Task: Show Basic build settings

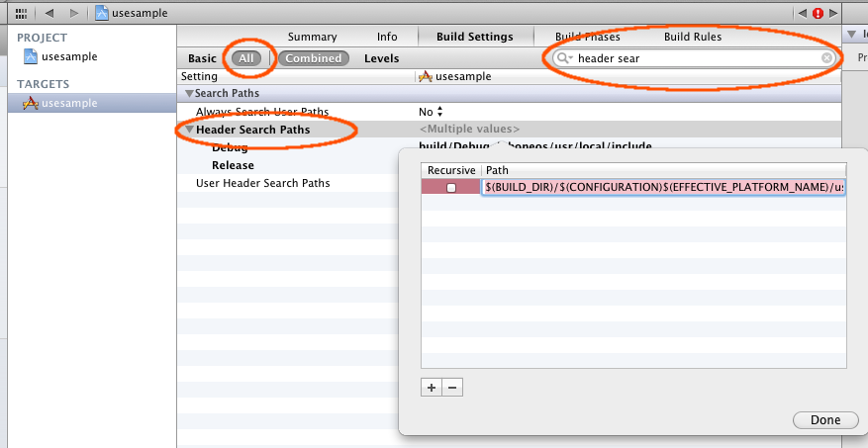Action: (202, 58)
